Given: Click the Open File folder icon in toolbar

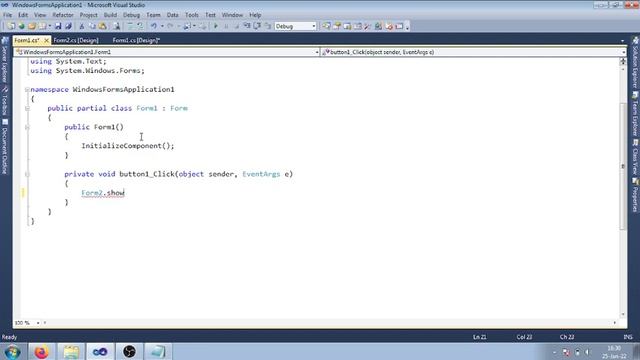Looking at the screenshot, I should click(32, 26).
